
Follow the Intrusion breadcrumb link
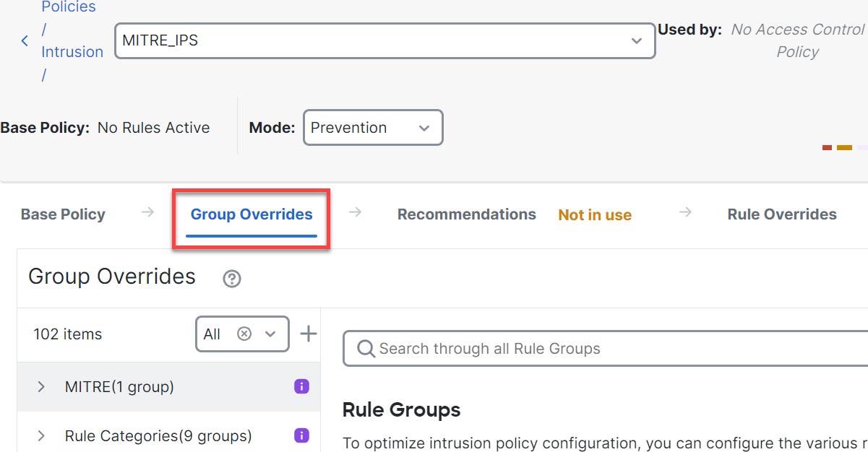point(72,52)
